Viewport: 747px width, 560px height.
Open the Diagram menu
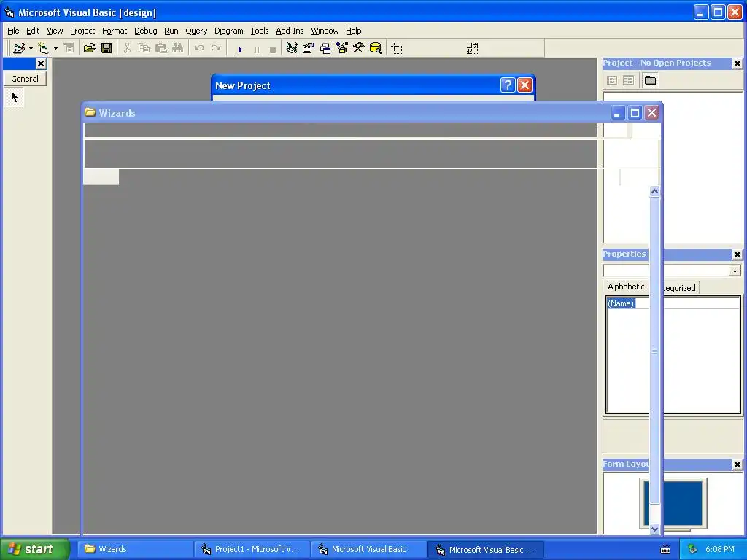click(228, 31)
